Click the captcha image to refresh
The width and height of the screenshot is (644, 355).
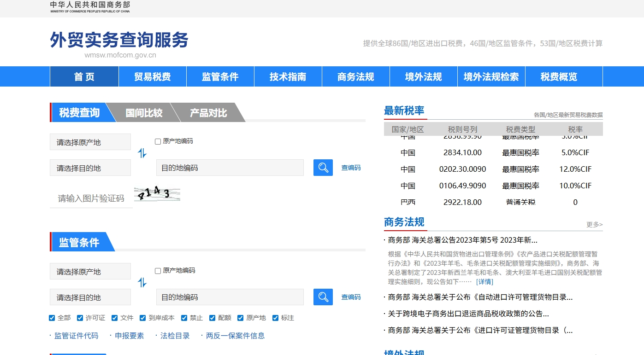click(157, 194)
